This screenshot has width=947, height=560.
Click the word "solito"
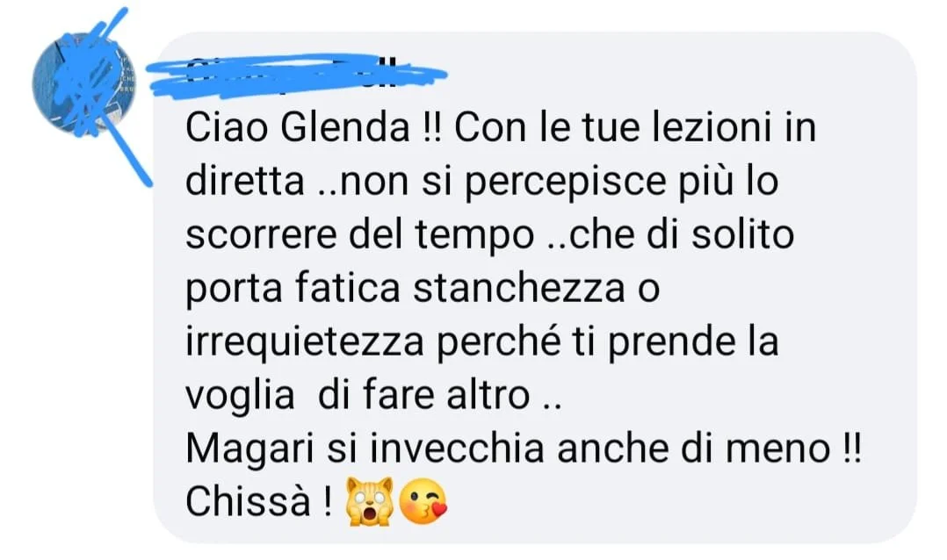742,234
